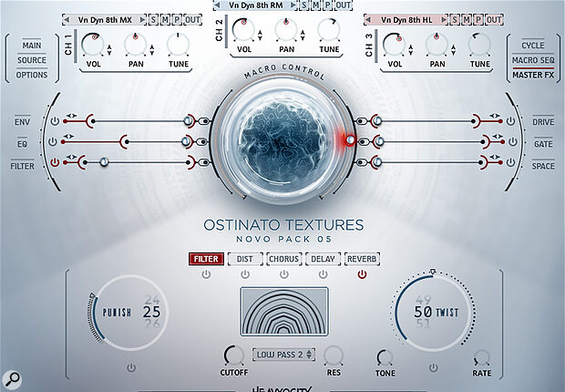Open the MASTER FX page
The height and width of the screenshot is (392, 565).
533,75
